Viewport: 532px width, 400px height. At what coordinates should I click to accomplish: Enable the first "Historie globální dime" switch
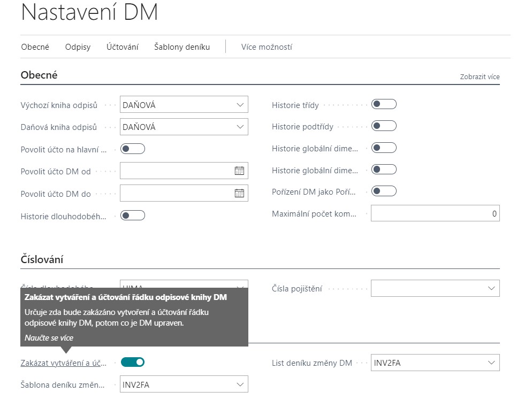click(x=384, y=148)
